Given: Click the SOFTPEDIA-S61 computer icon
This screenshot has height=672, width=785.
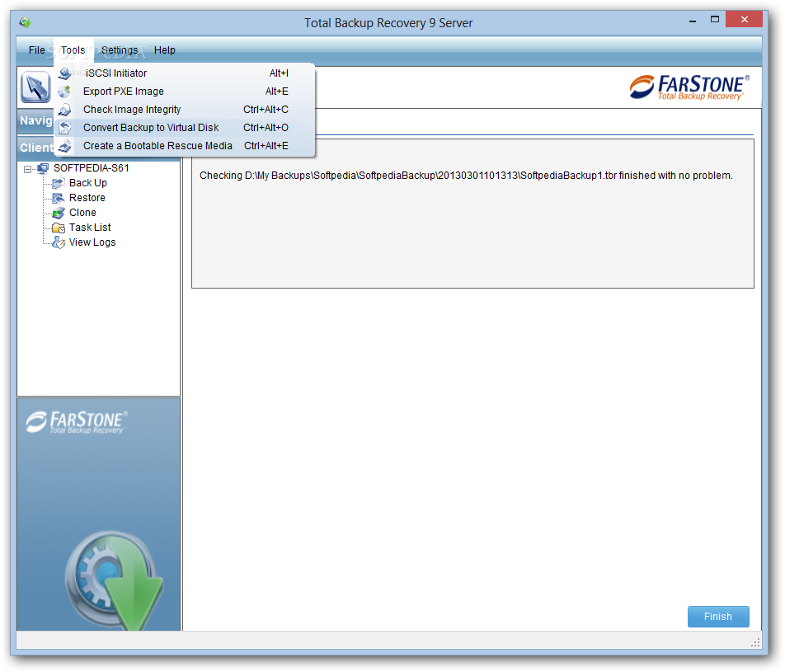Looking at the screenshot, I should point(44,168).
